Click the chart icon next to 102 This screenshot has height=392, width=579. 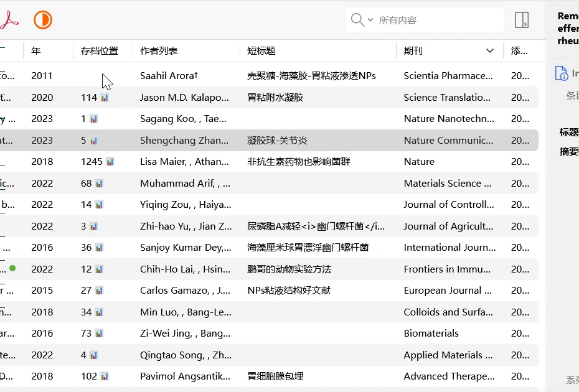coord(105,376)
